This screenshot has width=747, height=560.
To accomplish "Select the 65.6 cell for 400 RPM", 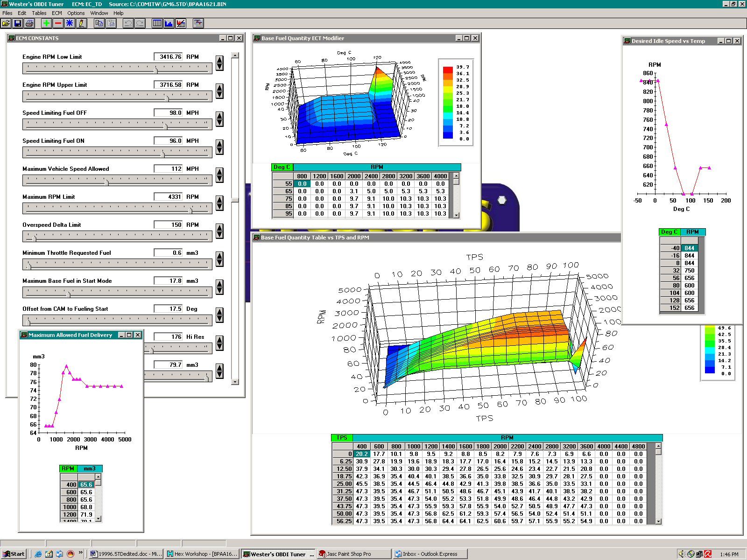I will tap(86, 485).
